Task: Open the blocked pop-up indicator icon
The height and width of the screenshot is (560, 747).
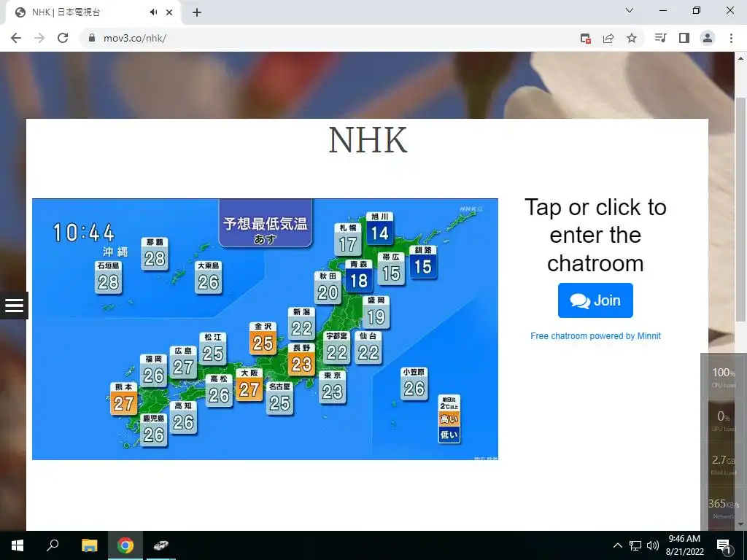Action: click(586, 38)
